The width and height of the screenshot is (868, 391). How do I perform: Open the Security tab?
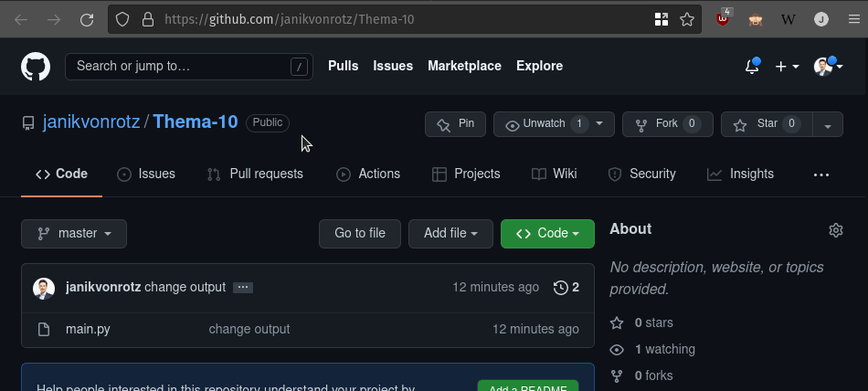[x=641, y=174]
